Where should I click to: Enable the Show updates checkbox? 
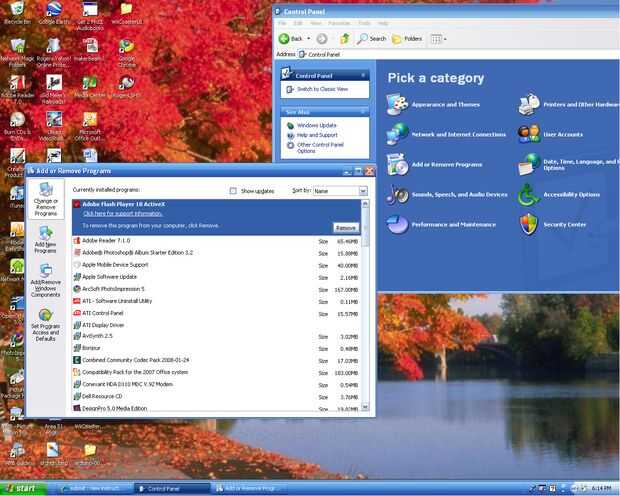233,191
